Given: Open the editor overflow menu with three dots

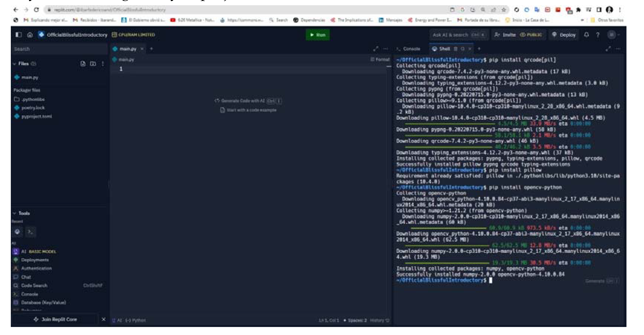Looking at the screenshot, I should pos(385,49).
